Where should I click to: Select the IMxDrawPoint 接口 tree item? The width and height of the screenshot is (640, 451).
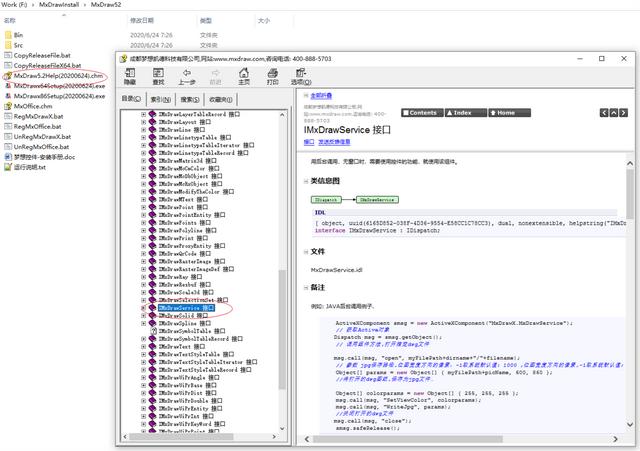pyautogui.click(x=183, y=207)
